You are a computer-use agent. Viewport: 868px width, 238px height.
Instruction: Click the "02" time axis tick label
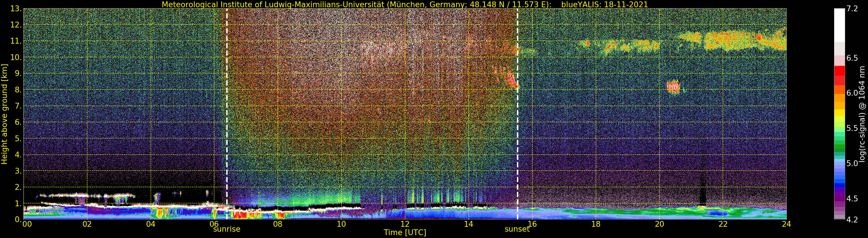tap(87, 224)
